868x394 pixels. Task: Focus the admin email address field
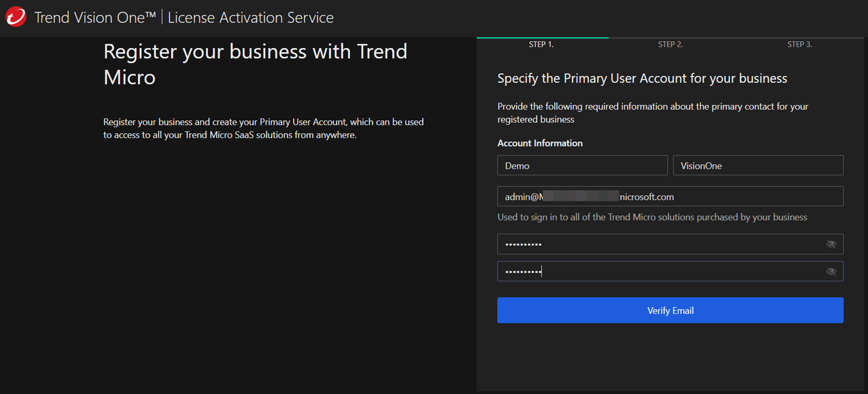[670, 197]
